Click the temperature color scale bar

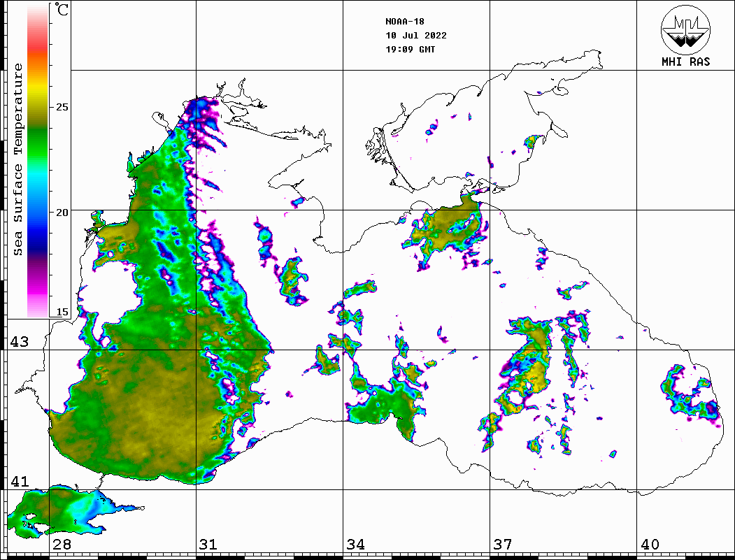click(x=38, y=161)
